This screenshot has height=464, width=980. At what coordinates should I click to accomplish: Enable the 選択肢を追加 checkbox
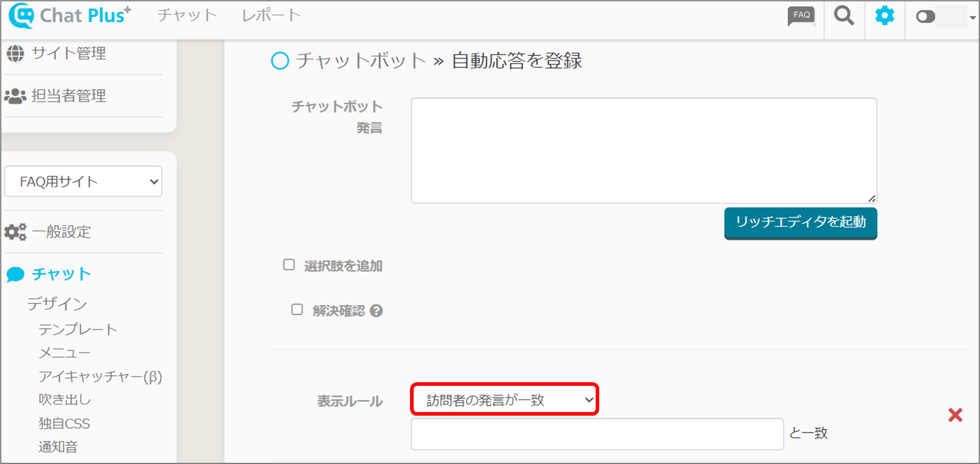pyautogui.click(x=289, y=265)
